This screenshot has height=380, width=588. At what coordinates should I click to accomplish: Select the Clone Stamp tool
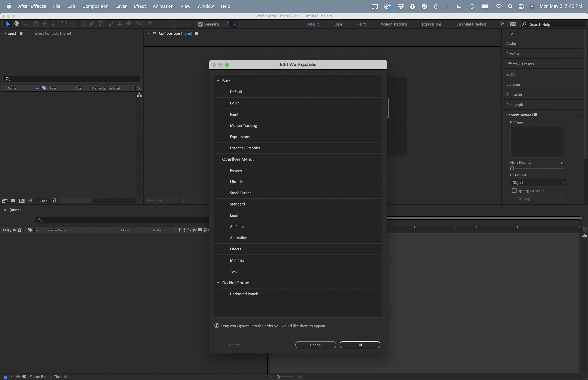120,23
